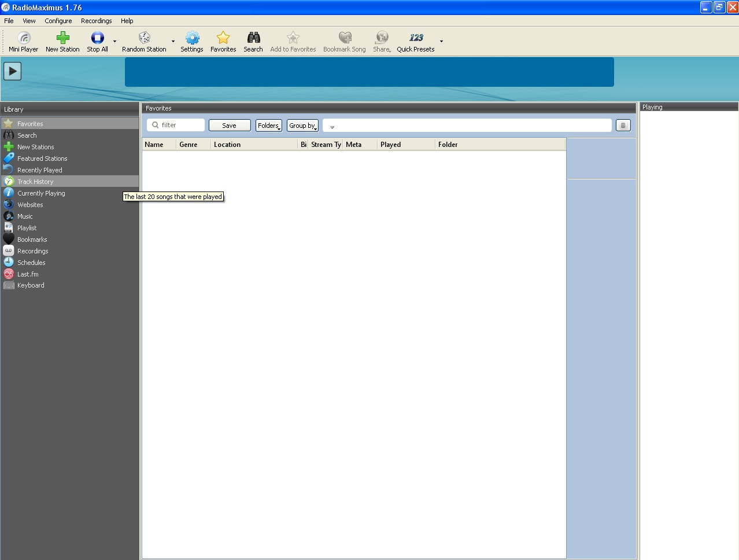Open Websites in the Library
The image size is (739, 560).
(x=69, y=205)
